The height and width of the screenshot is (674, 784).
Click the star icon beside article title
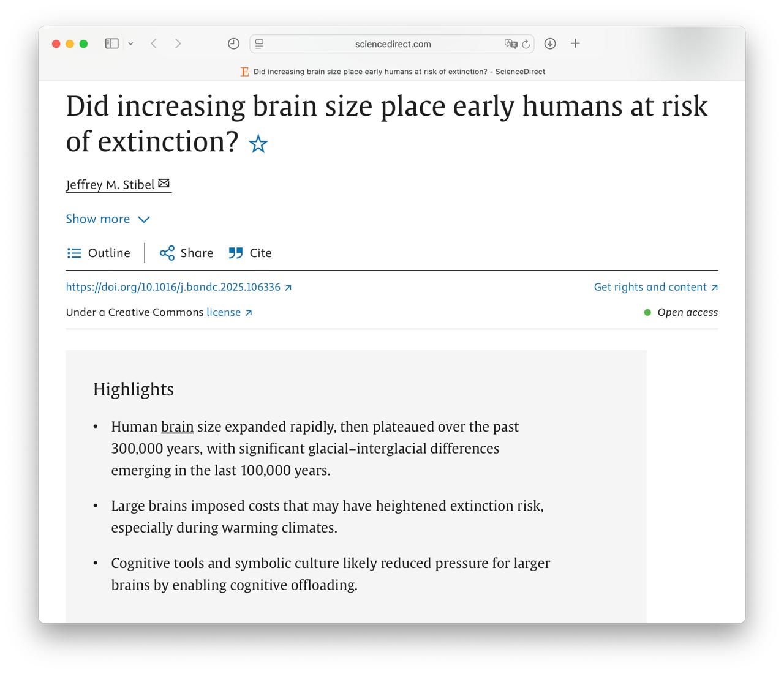(x=258, y=144)
